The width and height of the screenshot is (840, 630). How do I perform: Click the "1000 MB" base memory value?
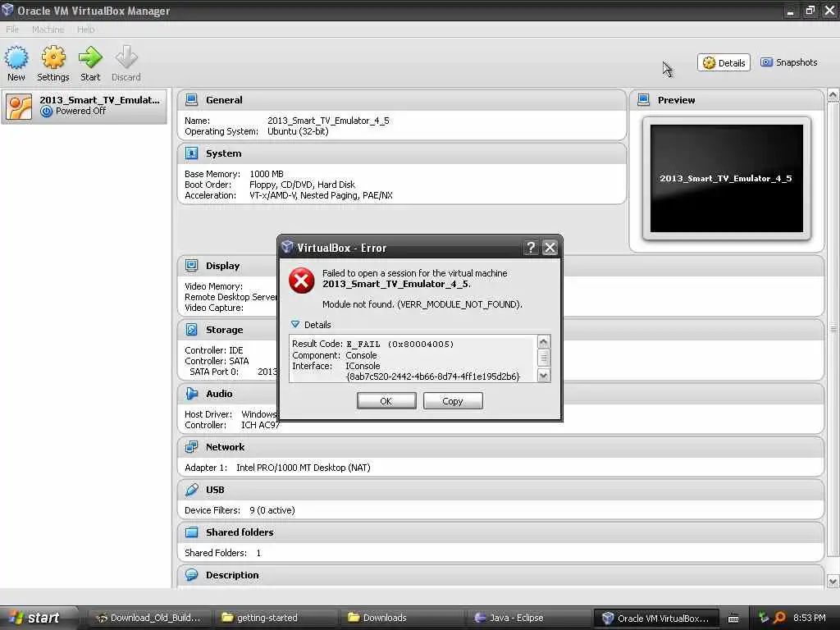point(267,174)
